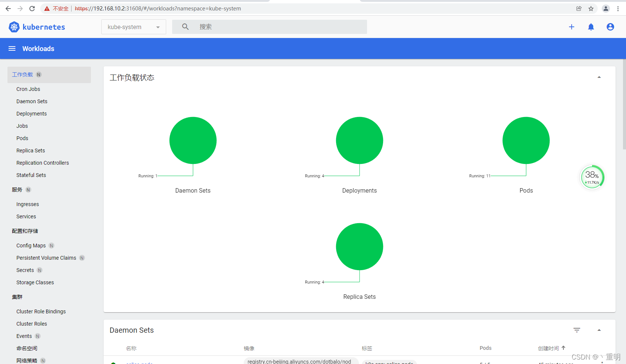Open Deployments in the sidebar
The height and width of the screenshot is (364, 626).
(32, 114)
